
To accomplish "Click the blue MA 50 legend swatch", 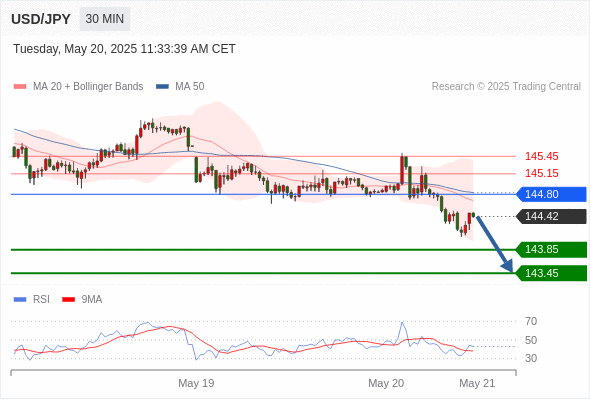I will click(x=162, y=87).
